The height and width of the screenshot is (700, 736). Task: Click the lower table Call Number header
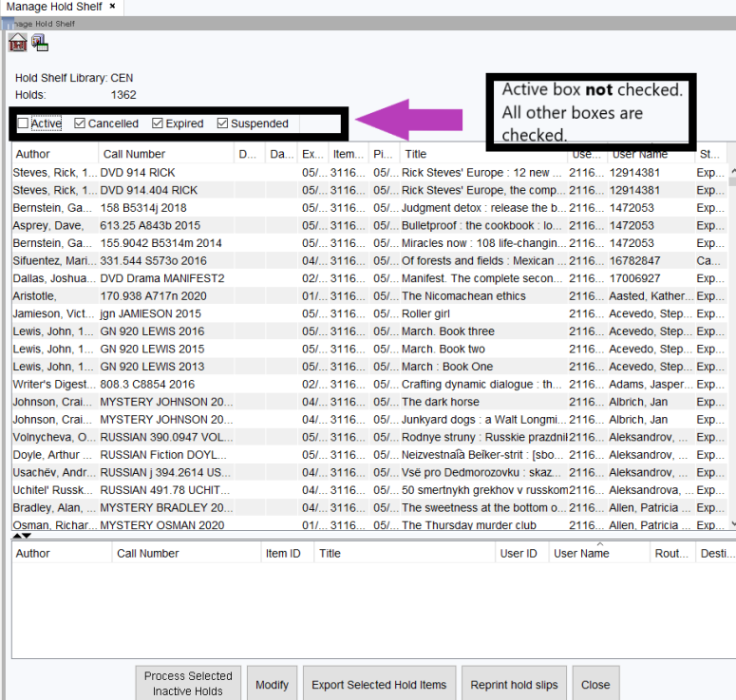pyautogui.click(x=186, y=553)
